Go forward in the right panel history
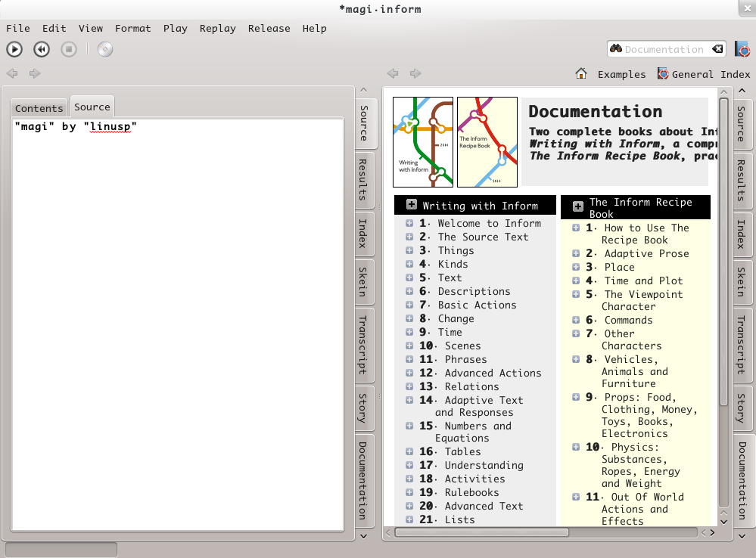 [x=415, y=73]
